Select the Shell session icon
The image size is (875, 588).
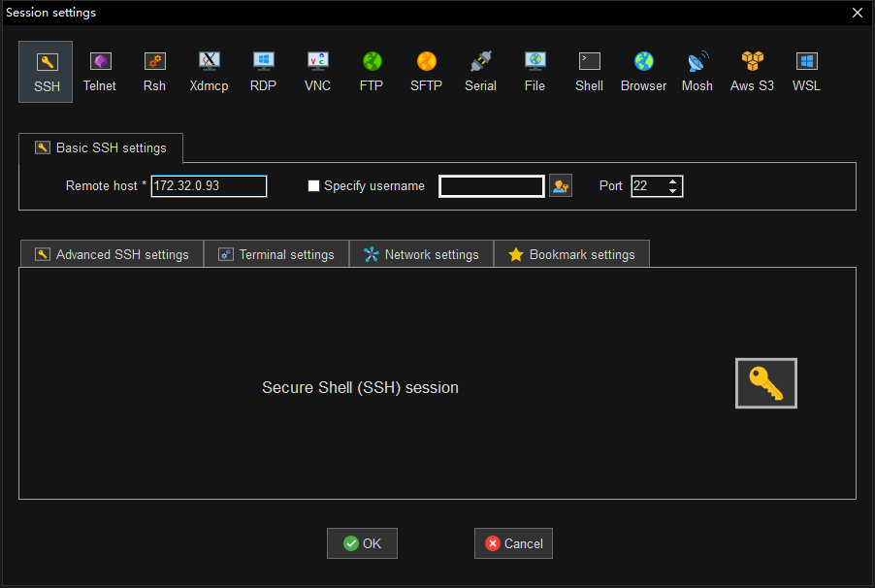pyautogui.click(x=589, y=72)
